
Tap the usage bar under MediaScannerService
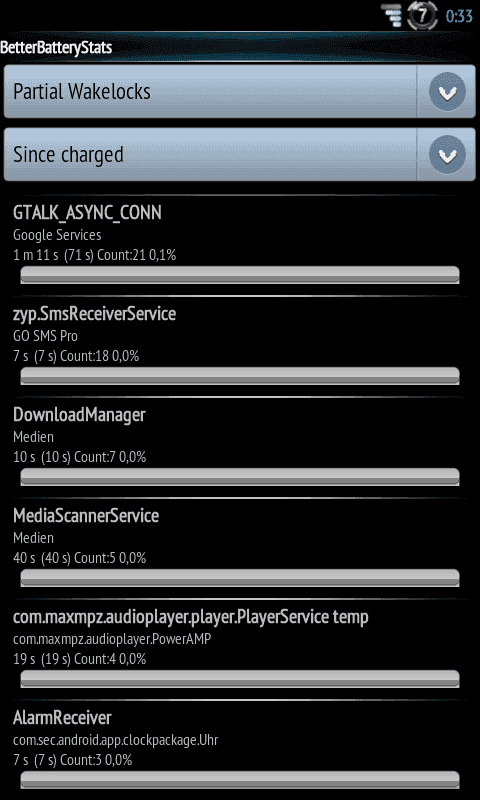pyautogui.click(x=240, y=578)
